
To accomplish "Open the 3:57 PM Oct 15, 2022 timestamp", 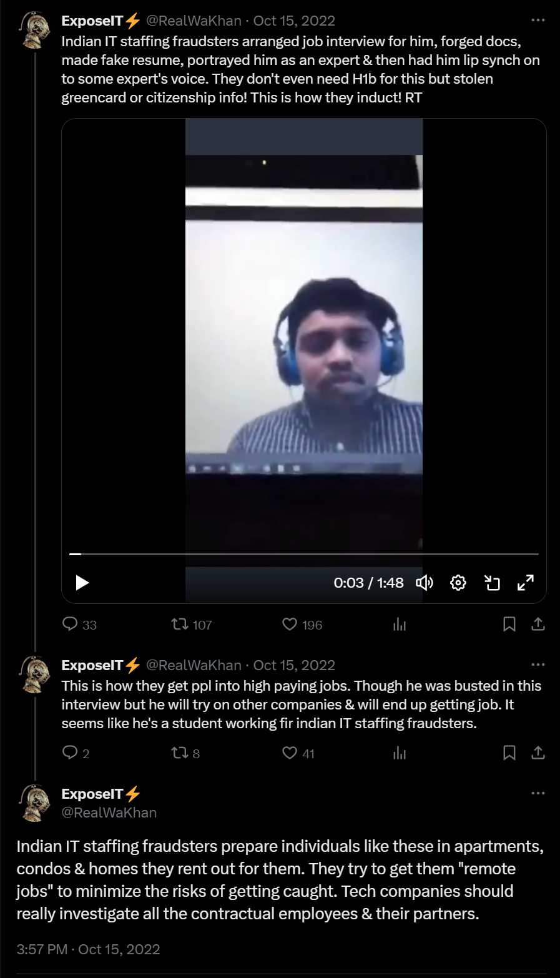I will [88, 949].
